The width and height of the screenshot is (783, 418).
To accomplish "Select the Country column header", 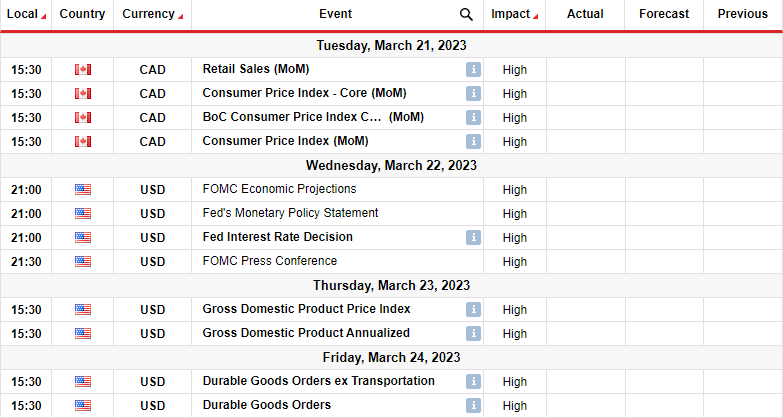I will pos(82,14).
